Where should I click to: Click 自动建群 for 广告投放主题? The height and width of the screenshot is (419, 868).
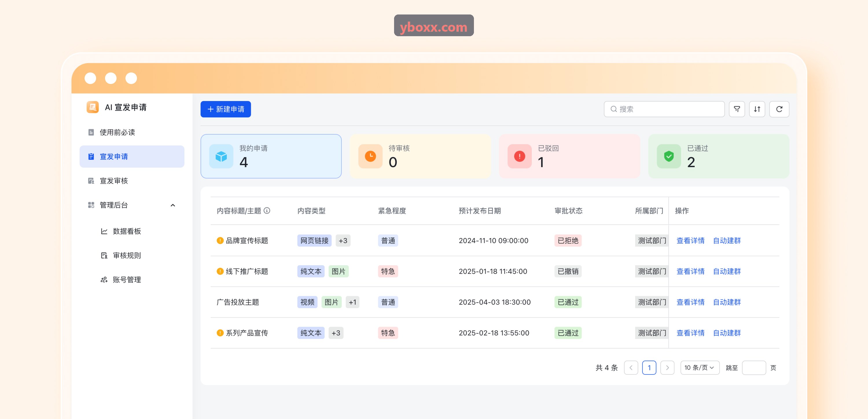point(727,302)
